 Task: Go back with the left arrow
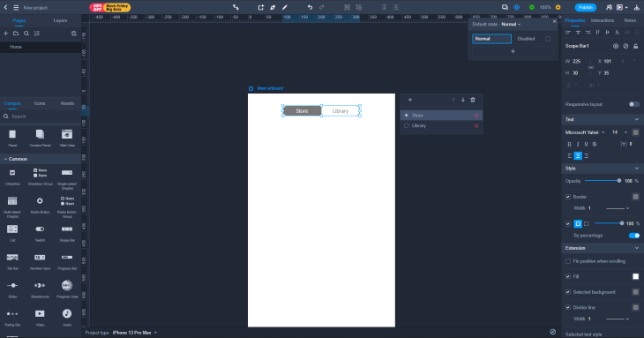(x=6, y=7)
